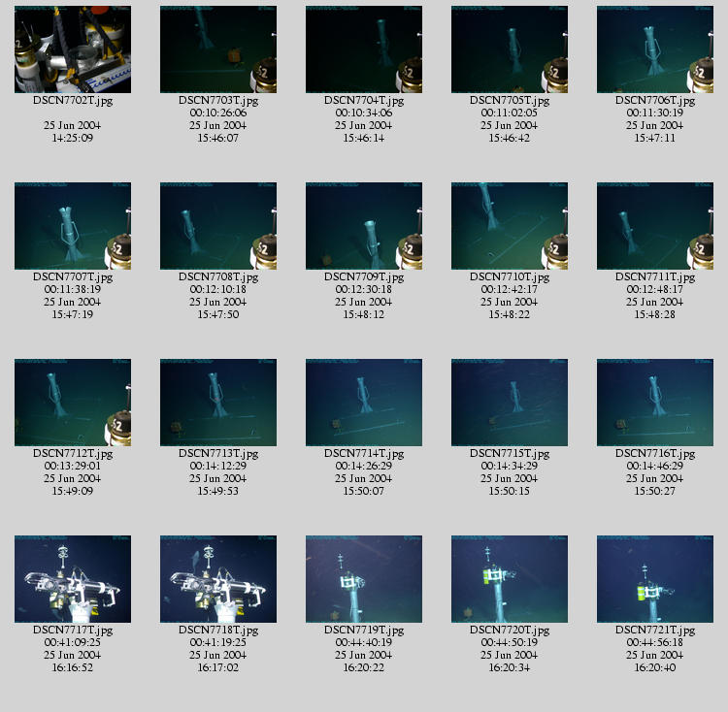The image size is (728, 712).
Task: Open the DSCN7717T.jpg equipment thumbnail
Action: tap(73, 579)
